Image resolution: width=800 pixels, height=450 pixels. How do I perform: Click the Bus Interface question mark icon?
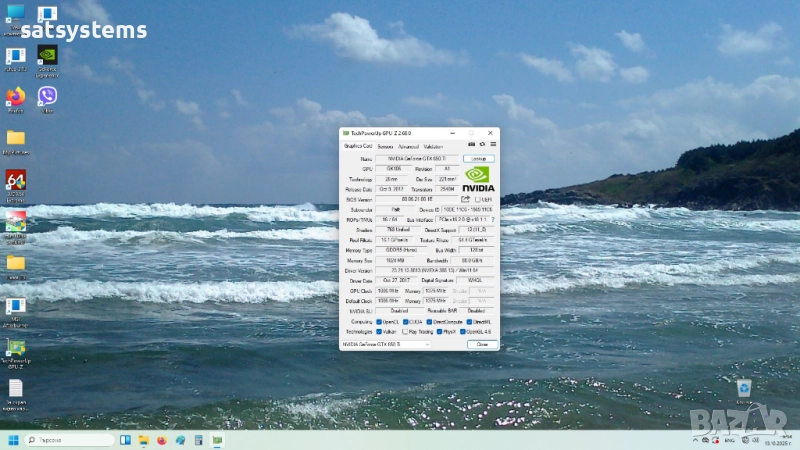pos(493,219)
